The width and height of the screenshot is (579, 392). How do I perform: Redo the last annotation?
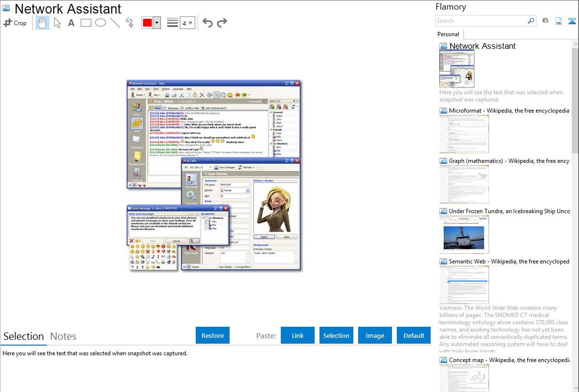[222, 23]
